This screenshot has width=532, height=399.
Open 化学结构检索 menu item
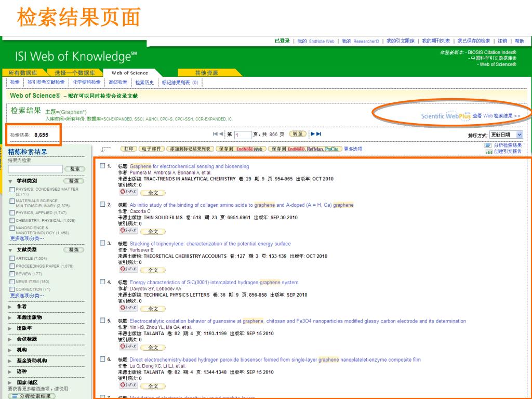[87, 82]
